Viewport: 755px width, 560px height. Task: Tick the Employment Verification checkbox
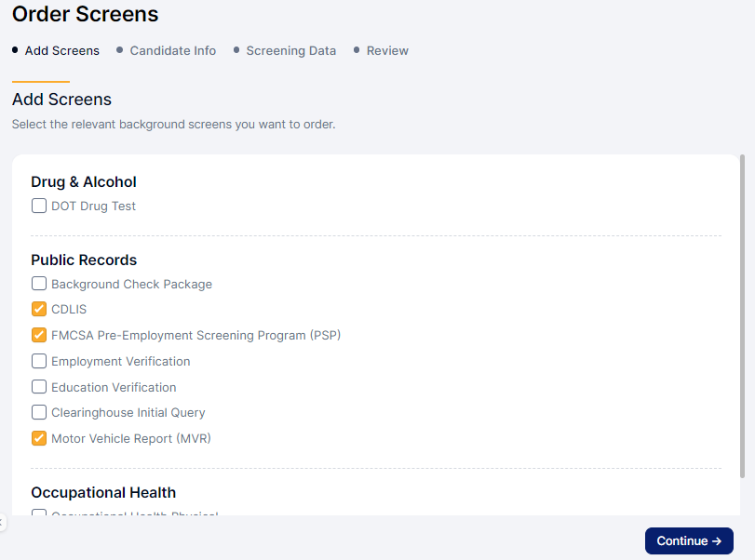click(x=39, y=361)
